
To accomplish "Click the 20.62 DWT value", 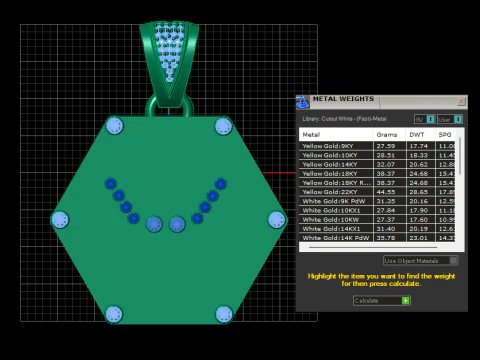I will click(x=419, y=164).
